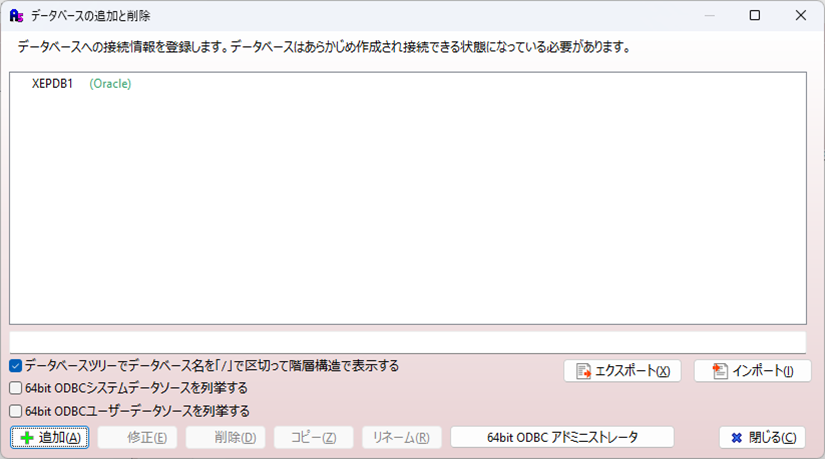Click the empty text field below the database list
The width and height of the screenshot is (825, 459).
pos(408,342)
